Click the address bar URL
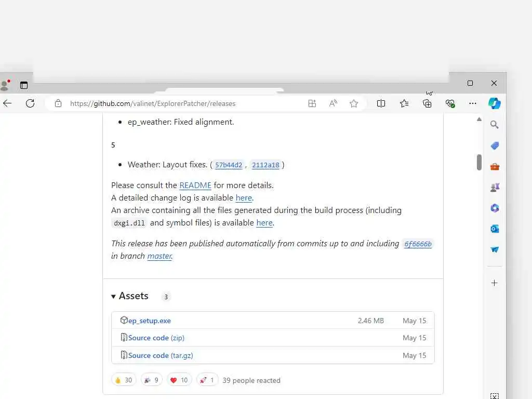Viewport: 532px width, 399px height. click(153, 103)
